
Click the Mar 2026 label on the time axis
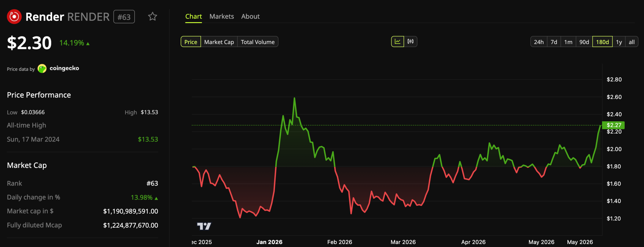click(x=403, y=242)
